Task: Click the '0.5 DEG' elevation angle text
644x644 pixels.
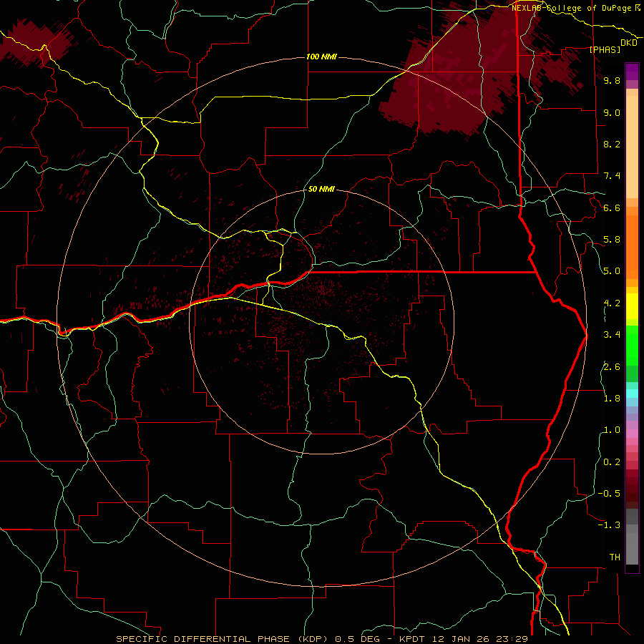Action: [x=356, y=639]
